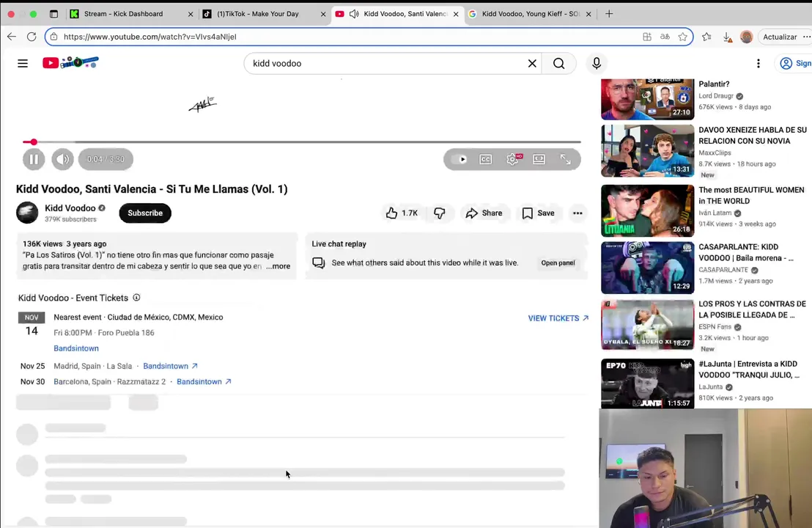Open the translate icon in address bar
The width and height of the screenshot is (812, 528).
665,37
